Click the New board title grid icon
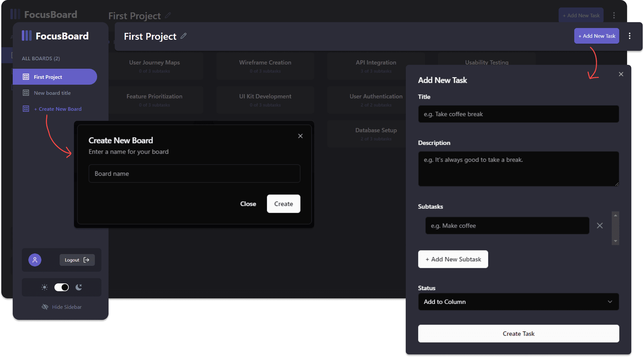The image size is (644, 357). (25, 93)
